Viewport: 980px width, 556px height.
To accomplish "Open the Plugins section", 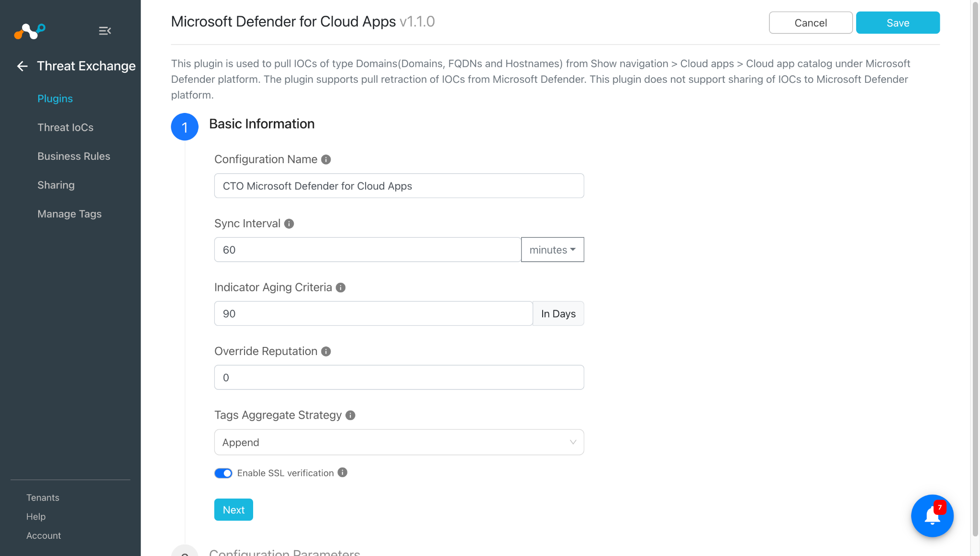I will (55, 99).
